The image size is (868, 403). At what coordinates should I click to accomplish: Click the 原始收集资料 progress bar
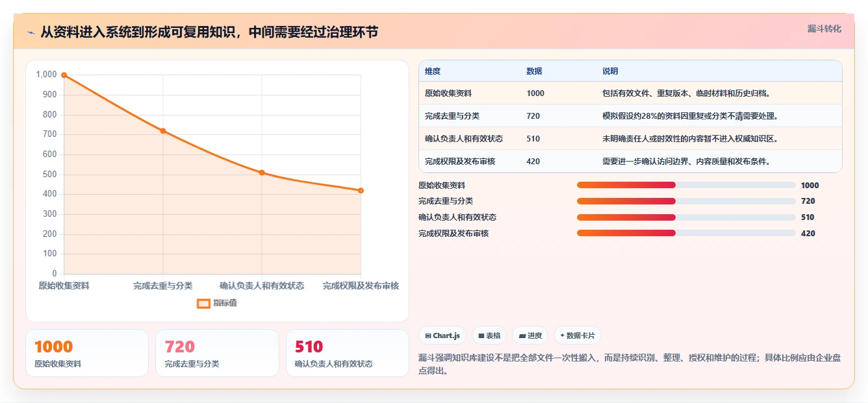[686, 185]
